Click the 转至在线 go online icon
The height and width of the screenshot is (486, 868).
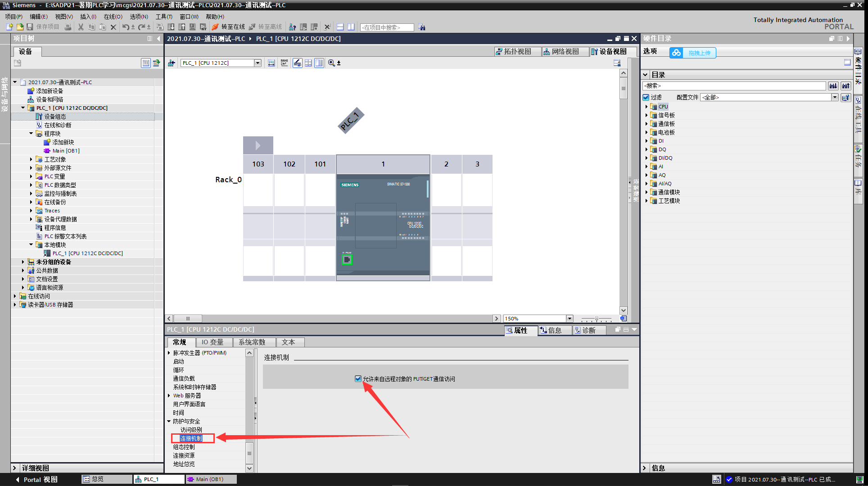click(x=215, y=27)
